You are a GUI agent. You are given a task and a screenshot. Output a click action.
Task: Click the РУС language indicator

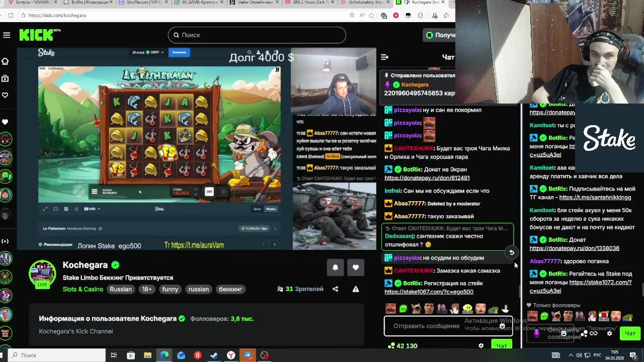click(x=597, y=355)
